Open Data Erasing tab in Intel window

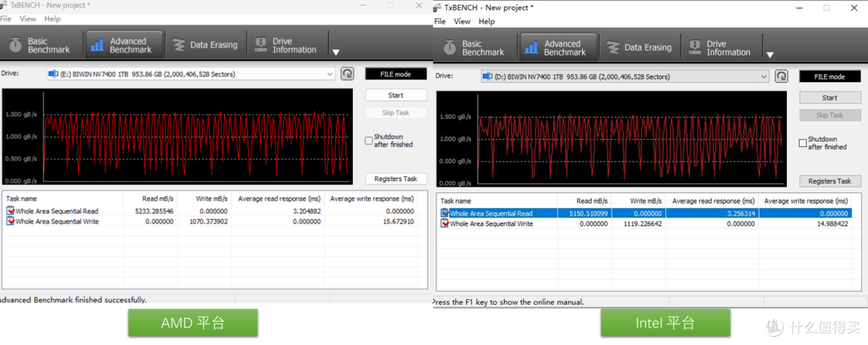pos(640,47)
